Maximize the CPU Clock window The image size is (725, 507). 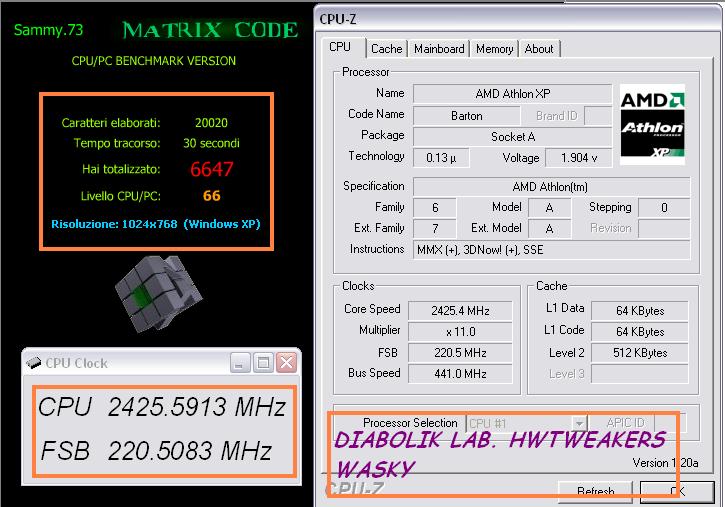(x=263, y=363)
